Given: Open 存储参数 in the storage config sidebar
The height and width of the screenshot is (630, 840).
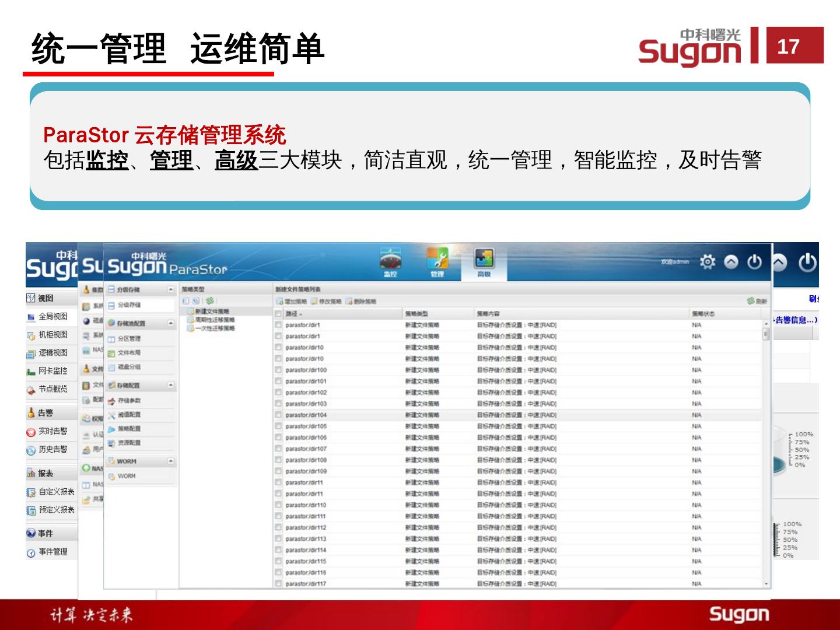Looking at the screenshot, I should [129, 400].
